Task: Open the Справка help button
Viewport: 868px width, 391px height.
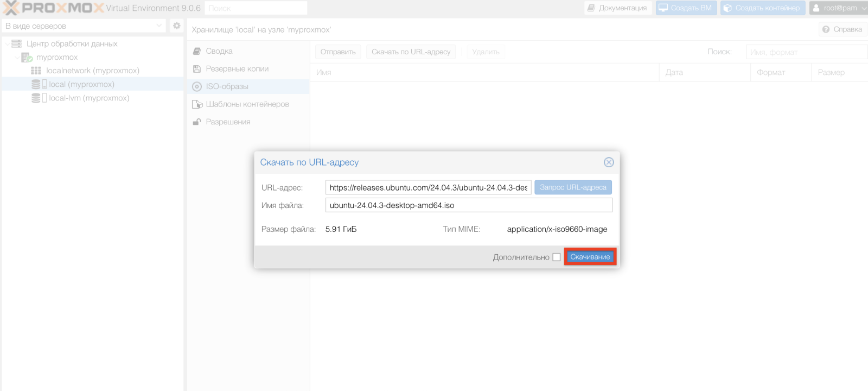Action: click(843, 29)
